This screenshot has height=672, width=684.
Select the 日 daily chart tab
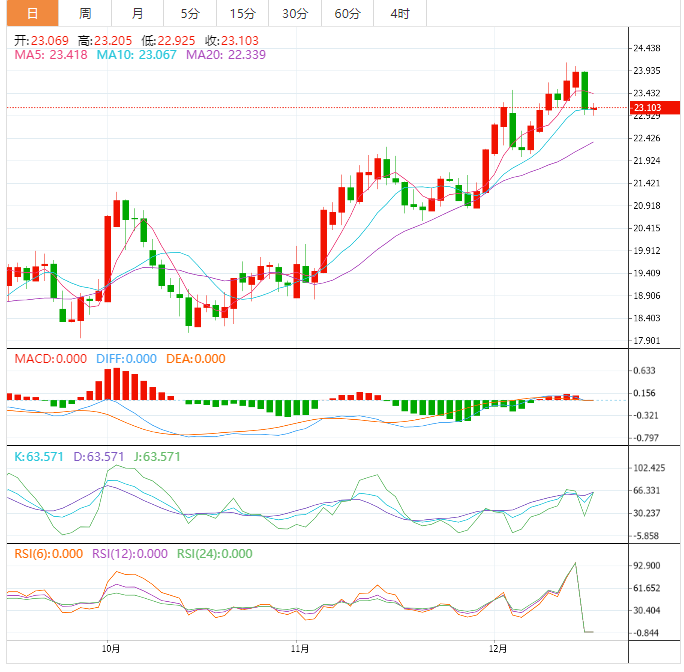click(x=32, y=13)
